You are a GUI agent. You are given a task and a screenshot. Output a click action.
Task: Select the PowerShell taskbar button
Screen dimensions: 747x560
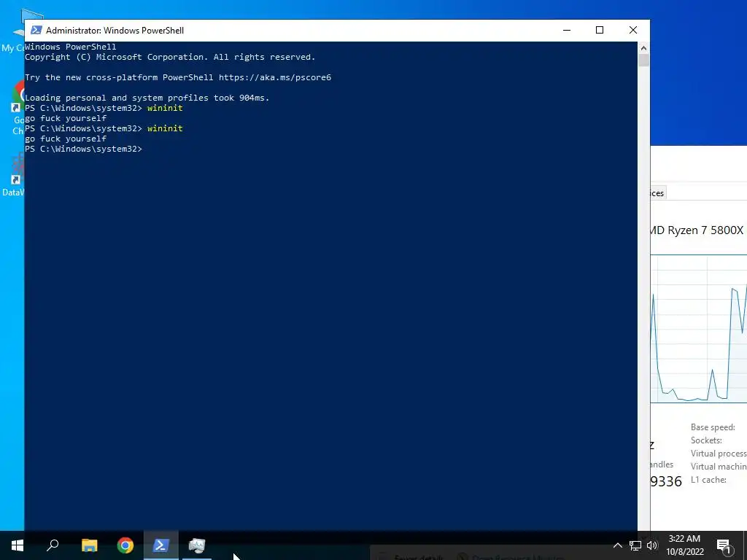[161, 545]
